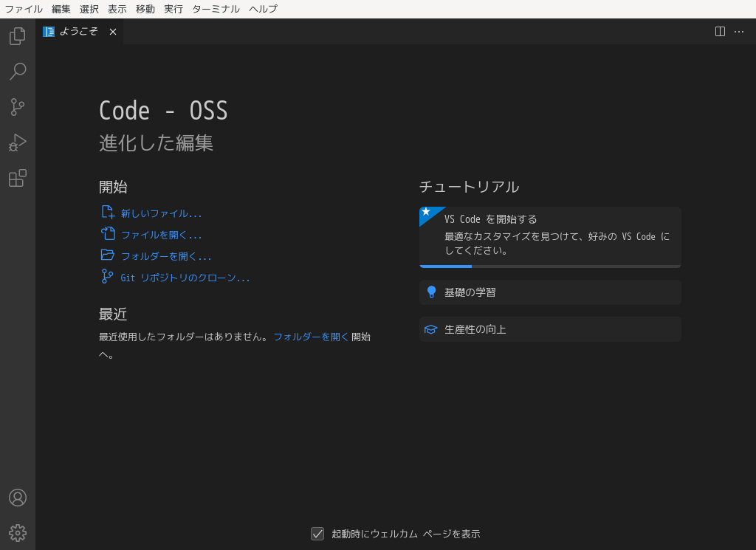The height and width of the screenshot is (550, 756).
Task: Open the Source Control view
Action: tap(18, 107)
